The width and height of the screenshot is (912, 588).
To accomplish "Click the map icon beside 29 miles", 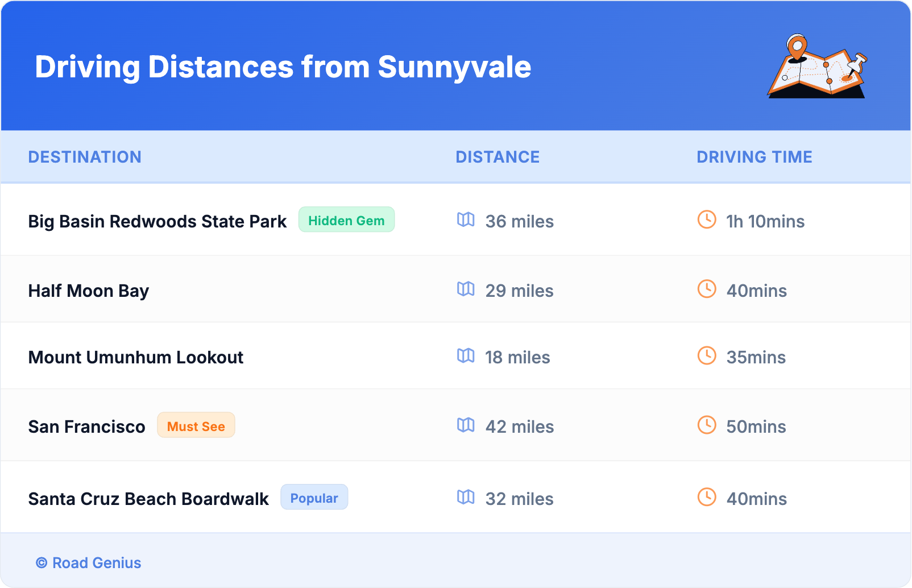I will (x=466, y=289).
